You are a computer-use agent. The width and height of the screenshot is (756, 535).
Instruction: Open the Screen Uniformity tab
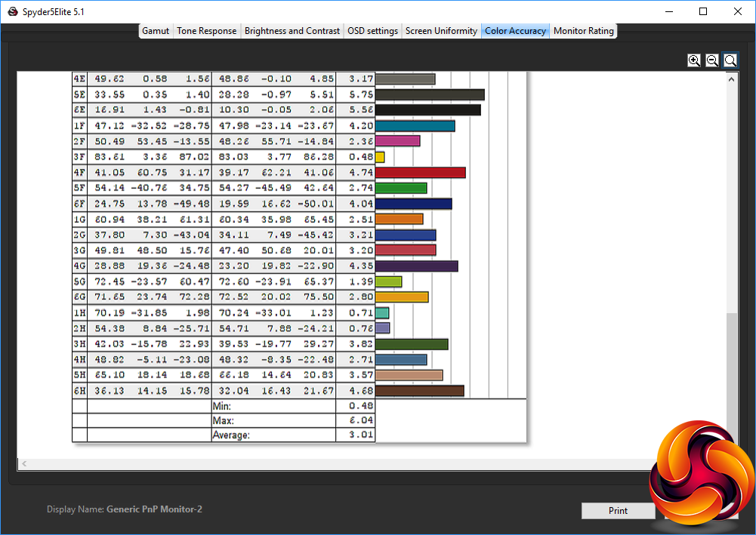[441, 31]
